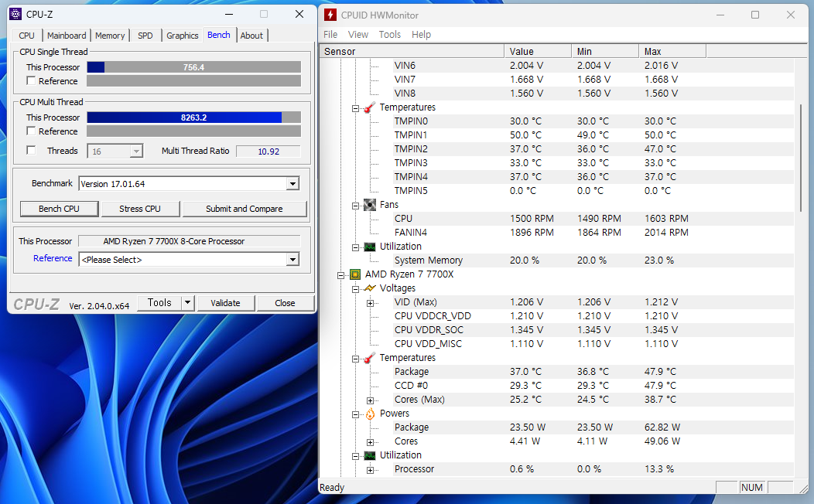Screen dimensions: 814x504
Task: Click the Min column header
Action: (605, 51)
